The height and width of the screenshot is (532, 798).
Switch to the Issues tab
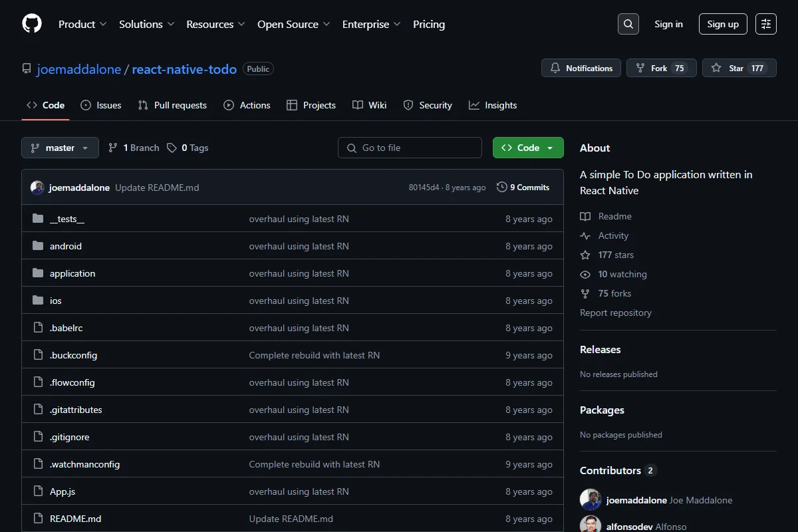point(101,105)
